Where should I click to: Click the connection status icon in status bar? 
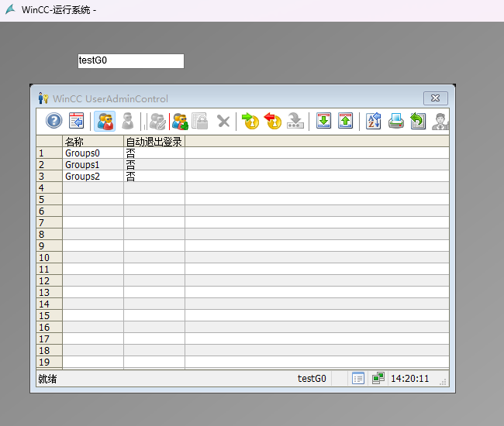point(378,379)
